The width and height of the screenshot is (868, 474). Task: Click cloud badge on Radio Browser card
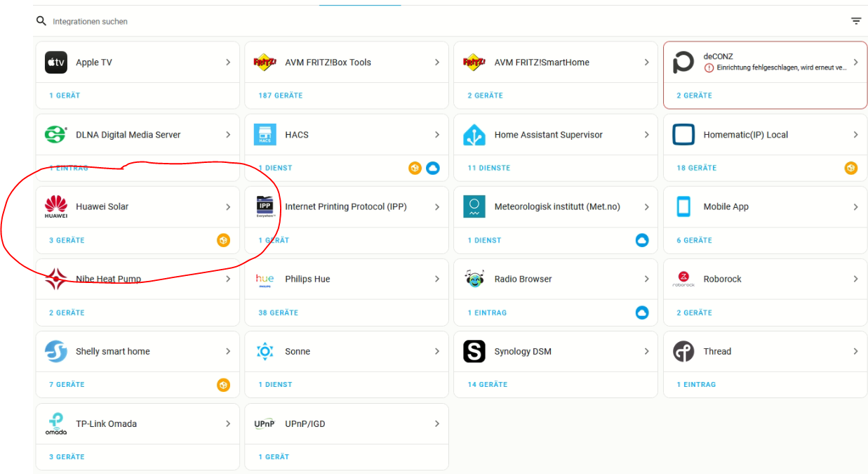[642, 312]
